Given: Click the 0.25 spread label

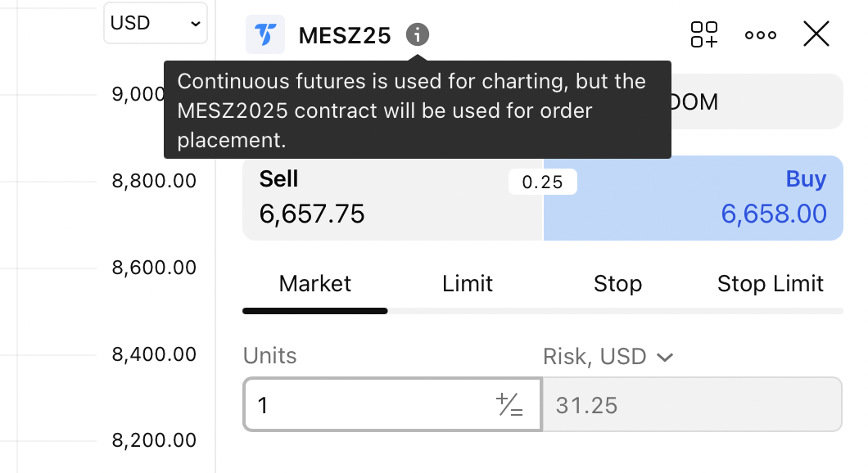Looking at the screenshot, I should pos(542,182).
